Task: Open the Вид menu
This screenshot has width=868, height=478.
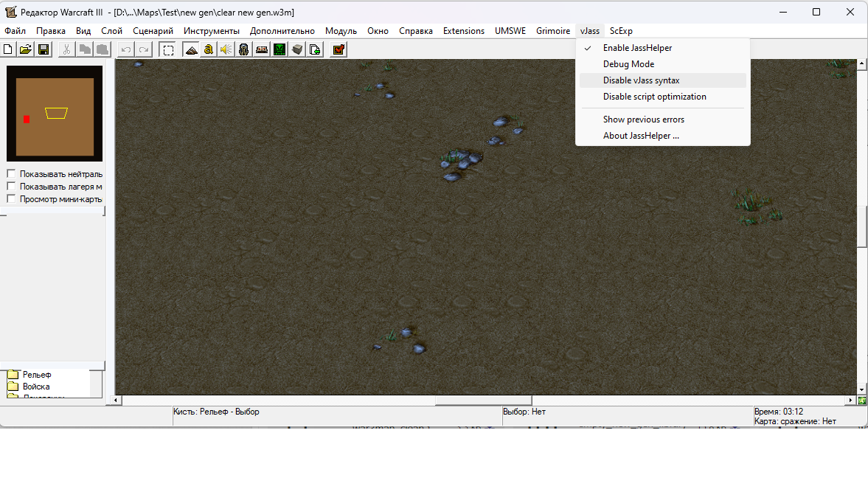Action: pyautogui.click(x=83, y=31)
